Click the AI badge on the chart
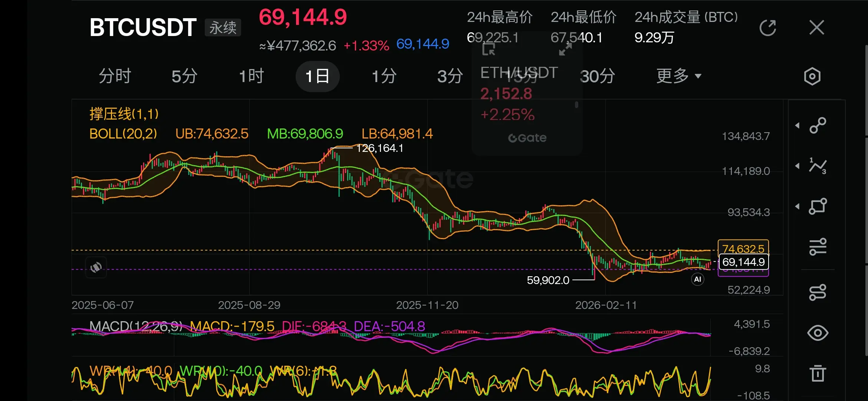This screenshot has width=868, height=401. 697,279
